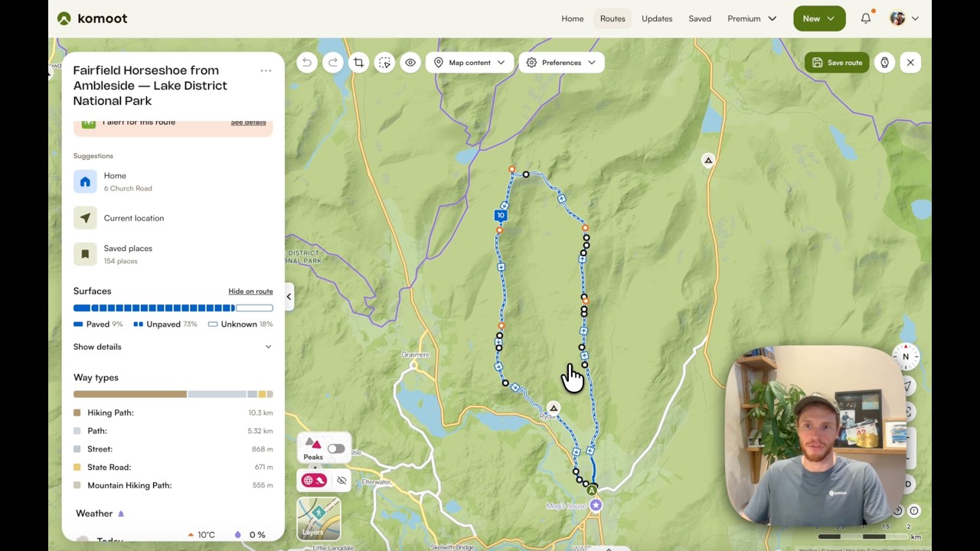This screenshot has height=551, width=980.
Task: Activate the selection area tool
Action: [384, 63]
